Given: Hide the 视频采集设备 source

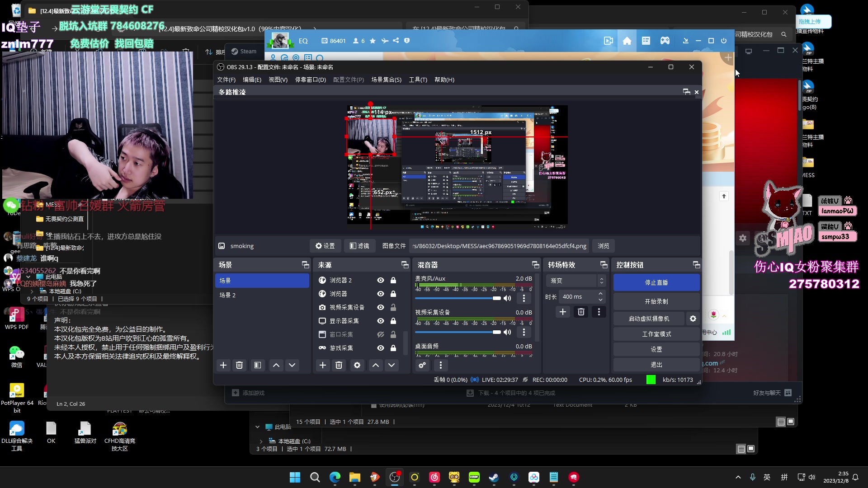Looking at the screenshot, I should 381,307.
